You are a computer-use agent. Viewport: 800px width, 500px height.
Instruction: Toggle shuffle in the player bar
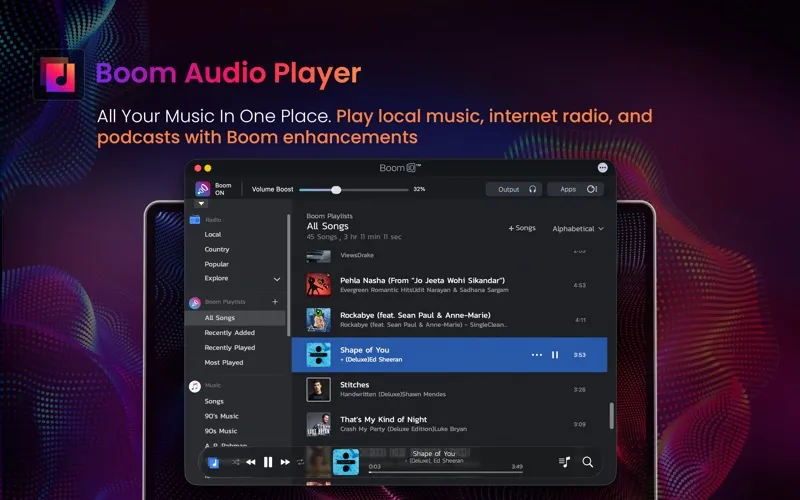236,462
